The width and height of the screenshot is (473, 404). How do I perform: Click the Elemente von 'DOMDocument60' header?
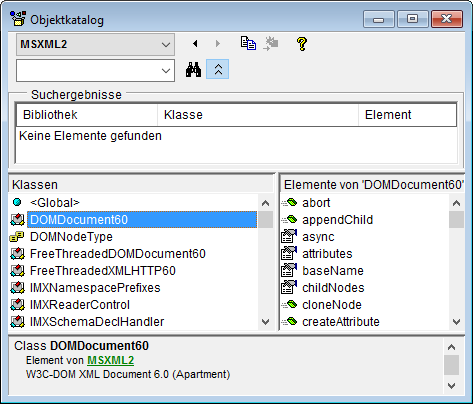[373, 184]
